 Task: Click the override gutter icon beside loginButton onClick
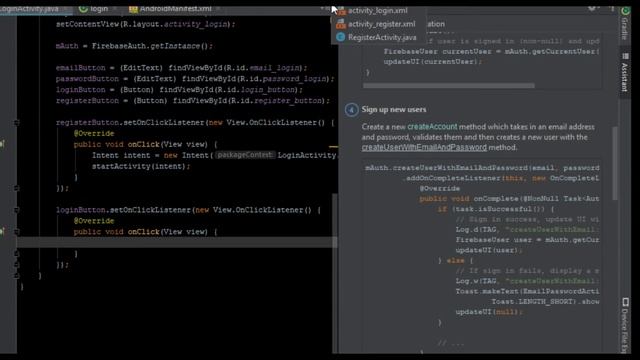click(2, 231)
